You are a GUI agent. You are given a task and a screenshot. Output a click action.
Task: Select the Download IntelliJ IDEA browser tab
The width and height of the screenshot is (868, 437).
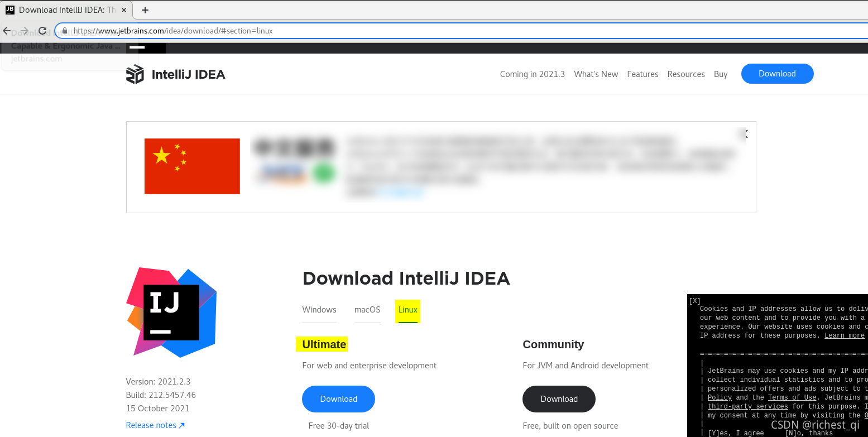pos(67,10)
